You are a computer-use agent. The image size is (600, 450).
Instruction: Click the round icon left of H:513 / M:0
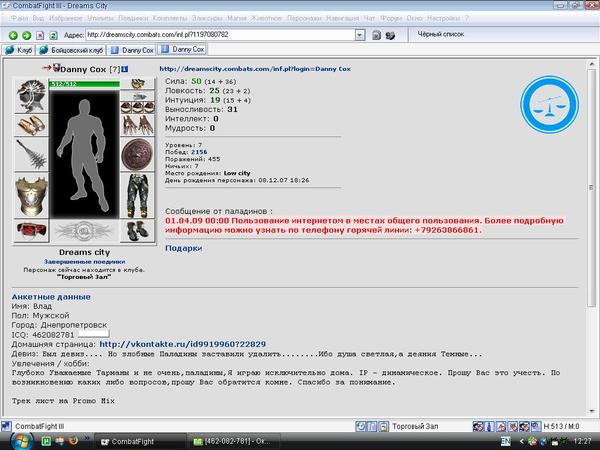tap(536, 426)
